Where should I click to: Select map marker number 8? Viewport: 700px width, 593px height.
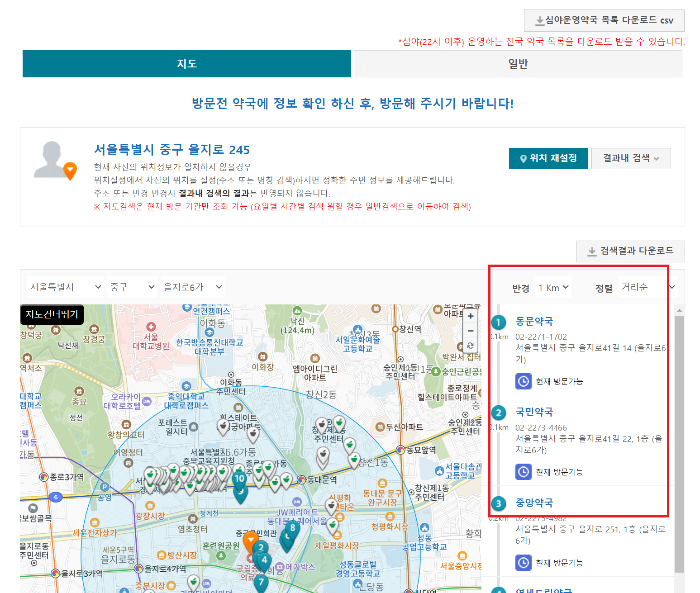[x=293, y=529]
